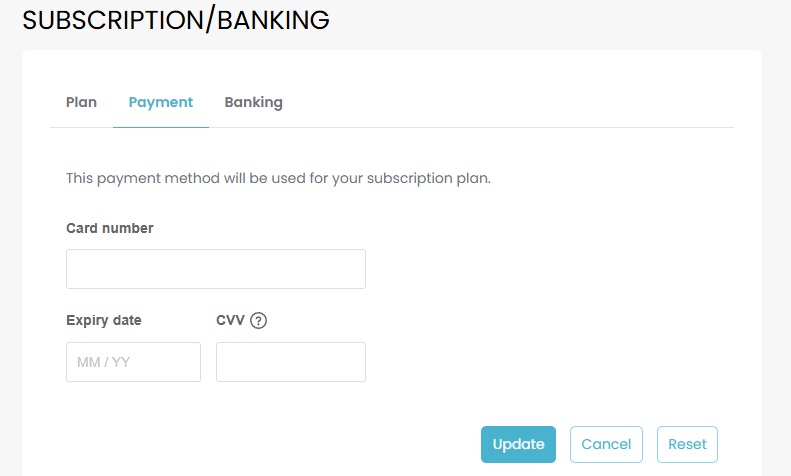The width and height of the screenshot is (791, 476).
Task: Click the word 'SUBSCRIPTION' in the heading
Action: 112,20
